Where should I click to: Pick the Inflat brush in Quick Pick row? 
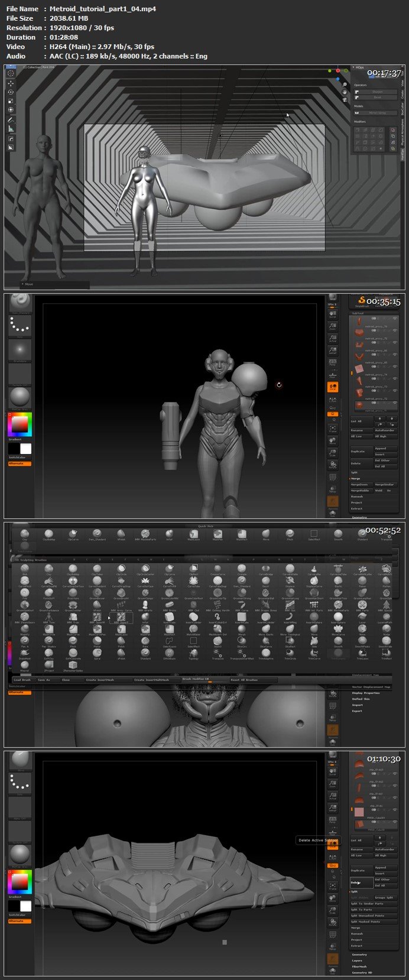point(170,534)
